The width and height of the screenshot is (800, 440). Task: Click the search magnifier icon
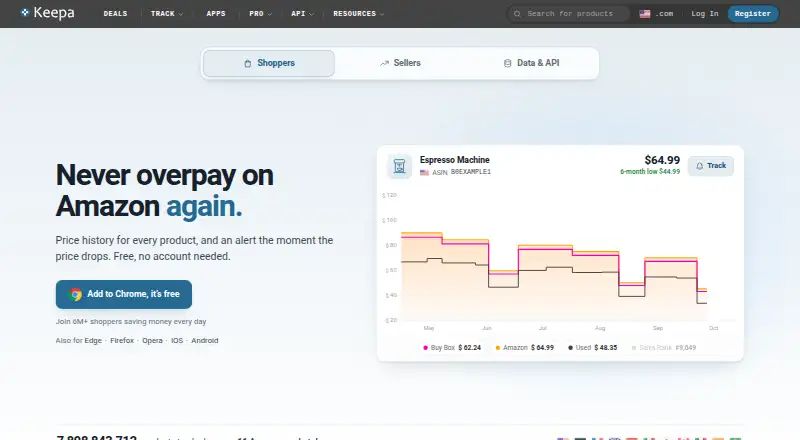tap(517, 14)
